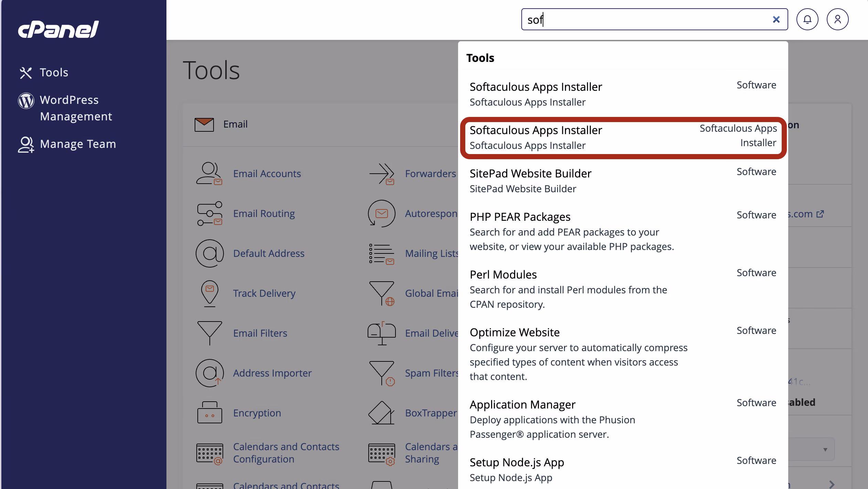Open Email Accounts link
Image resolution: width=868 pixels, height=489 pixels.
pyautogui.click(x=267, y=174)
